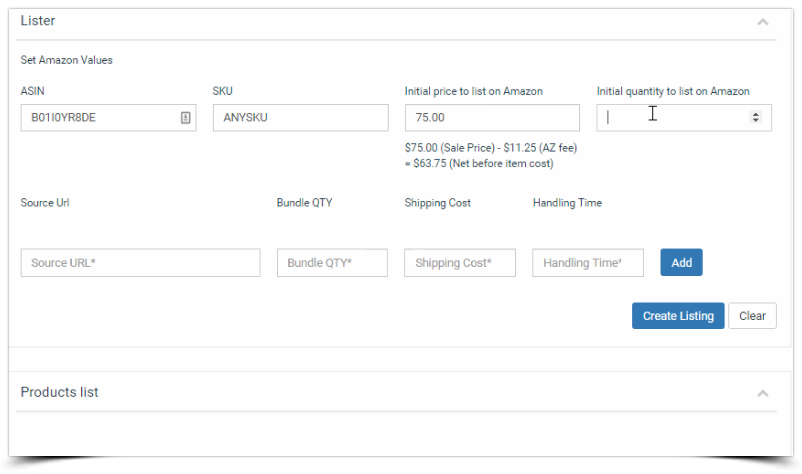Select the initial price field showing 75.00
Image resolution: width=802 pixels, height=474 pixels.
[492, 118]
